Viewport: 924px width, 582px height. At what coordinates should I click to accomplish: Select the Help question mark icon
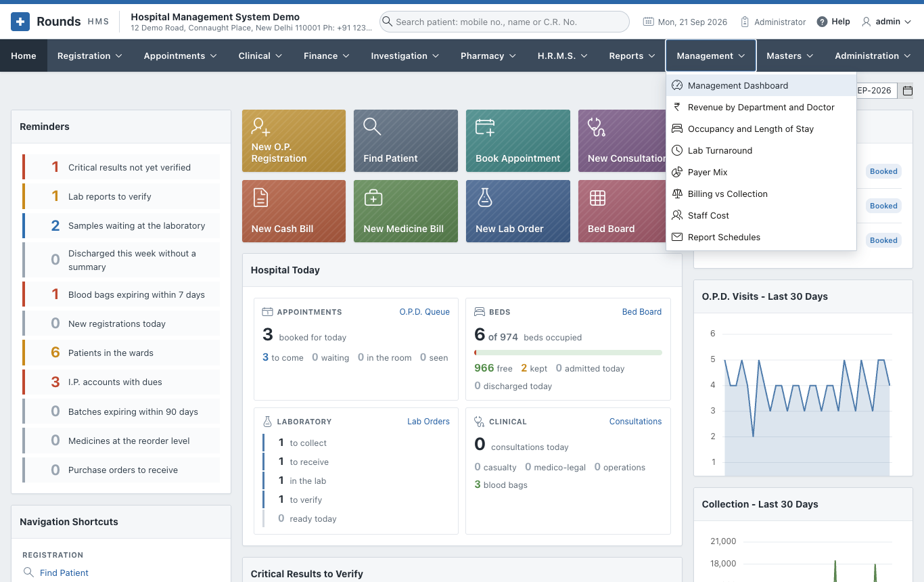[x=822, y=22]
